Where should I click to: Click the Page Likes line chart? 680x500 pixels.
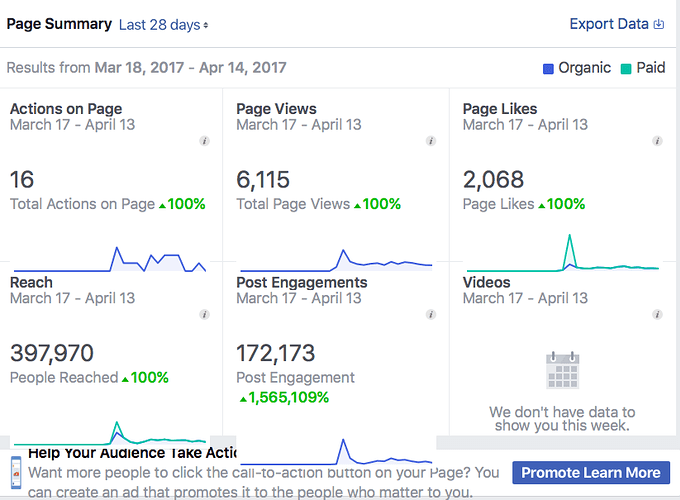[561, 260]
